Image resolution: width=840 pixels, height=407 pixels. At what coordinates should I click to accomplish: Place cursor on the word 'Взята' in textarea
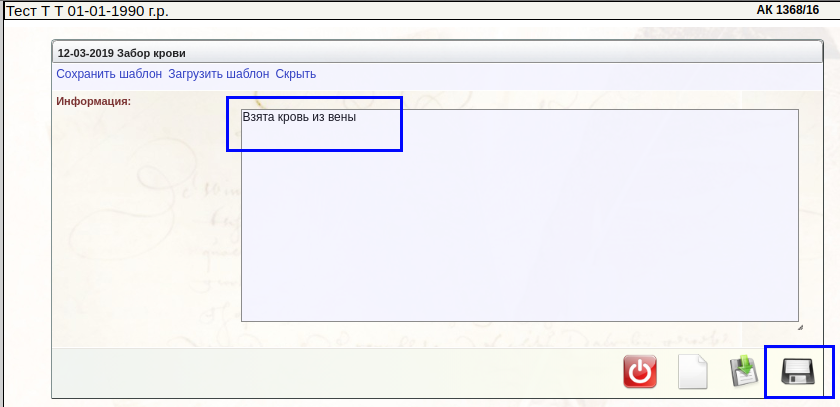258,117
